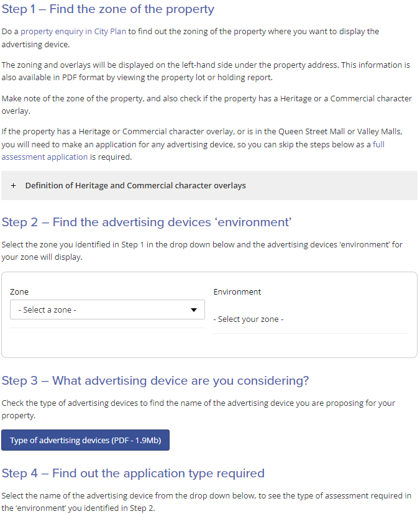Click the plus icon beside overlay definitions
This screenshot has width=420, height=514.
13,185
